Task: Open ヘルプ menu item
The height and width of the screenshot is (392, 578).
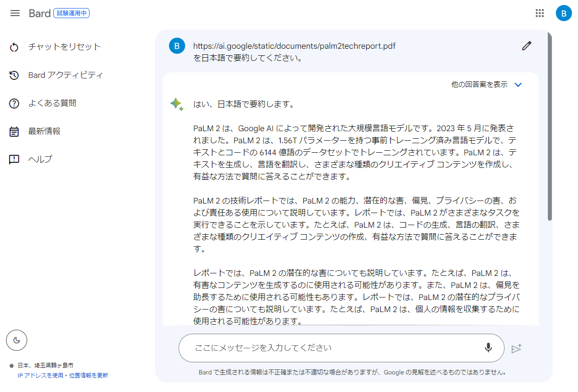Action: (x=40, y=159)
